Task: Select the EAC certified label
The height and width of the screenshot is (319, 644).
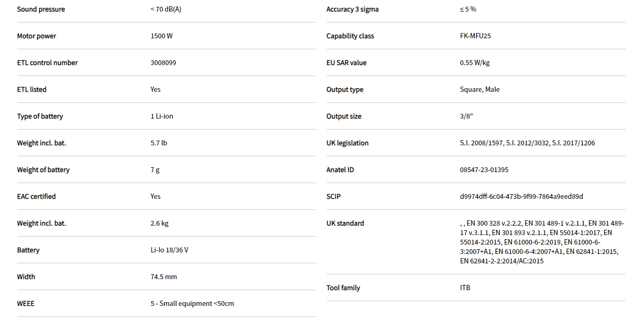Action: pyautogui.click(x=36, y=197)
